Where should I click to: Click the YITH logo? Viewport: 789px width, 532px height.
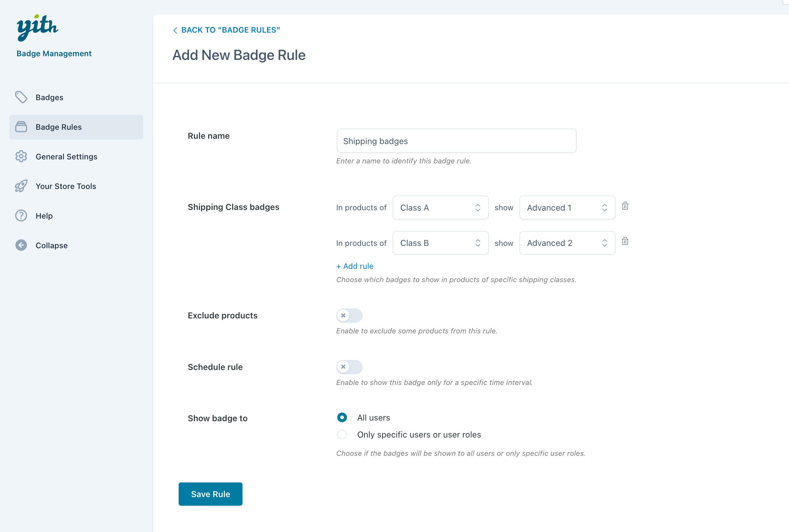click(37, 28)
